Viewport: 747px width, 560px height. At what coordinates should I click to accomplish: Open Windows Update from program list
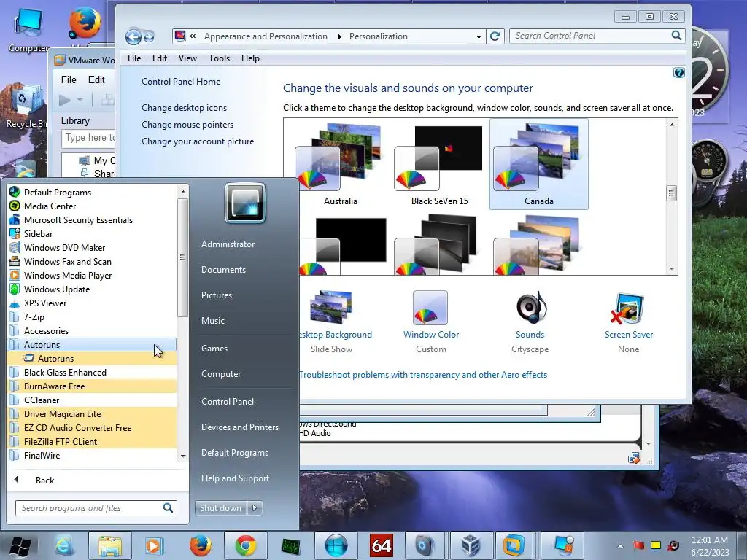coord(93,289)
